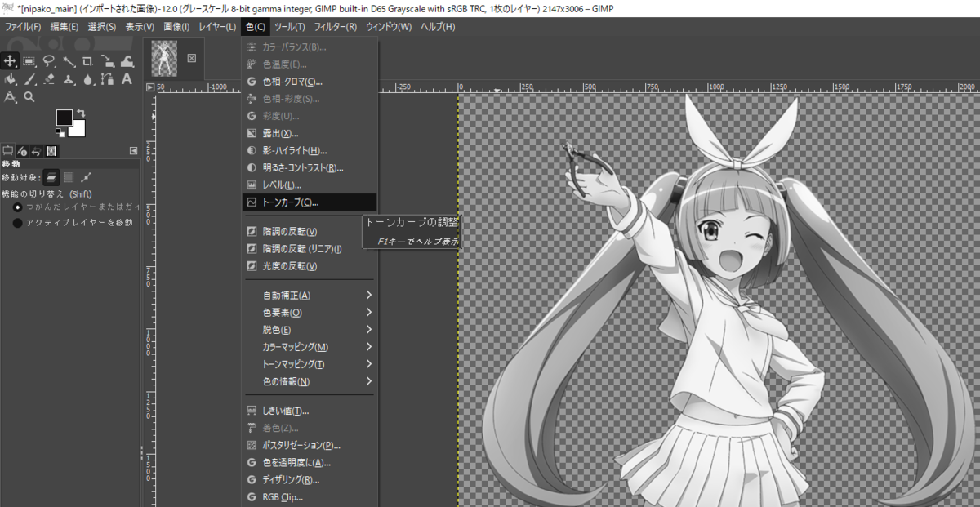
Task: Select the Move tool in the toolbox
Action: tap(11, 60)
